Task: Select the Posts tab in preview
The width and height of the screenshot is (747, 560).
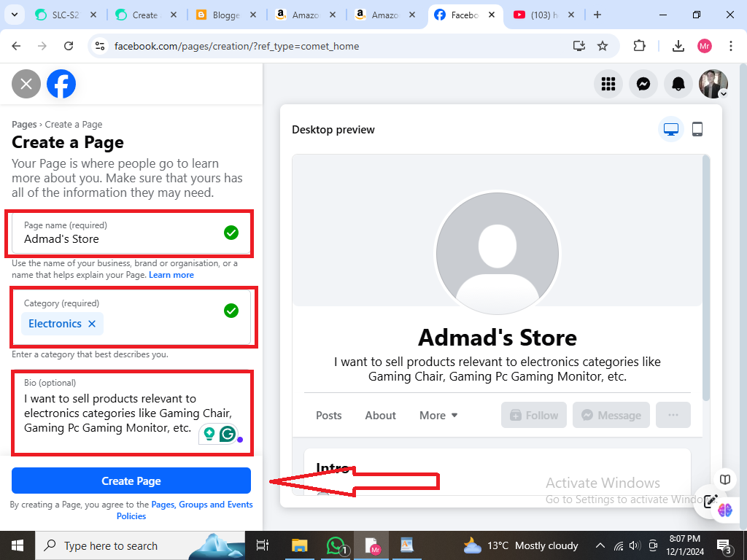Action: [329, 415]
